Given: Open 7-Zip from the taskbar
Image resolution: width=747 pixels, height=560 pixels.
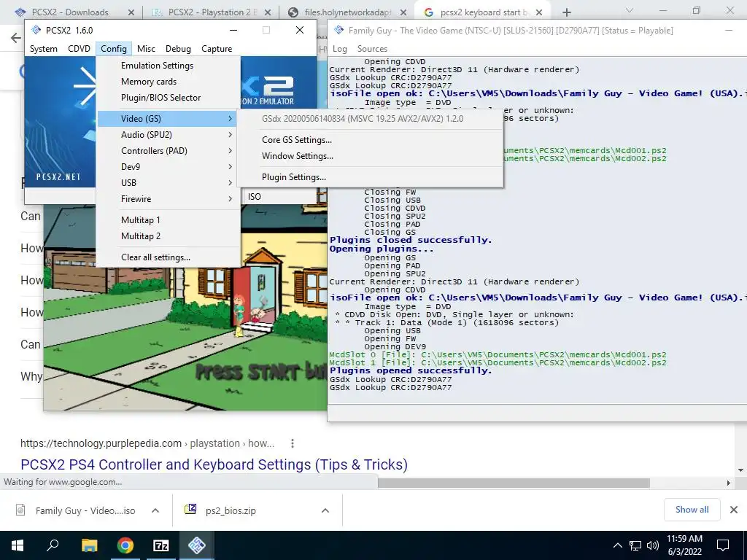Looking at the screenshot, I should coord(161,545).
